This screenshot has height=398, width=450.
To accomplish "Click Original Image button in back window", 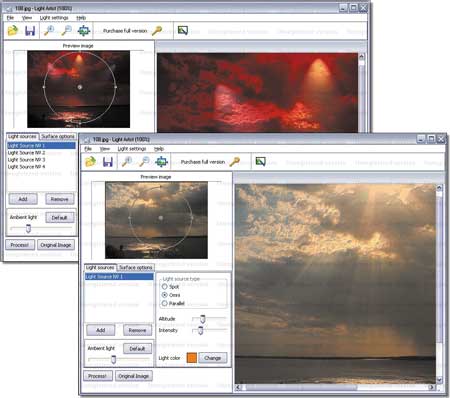I will [56, 245].
